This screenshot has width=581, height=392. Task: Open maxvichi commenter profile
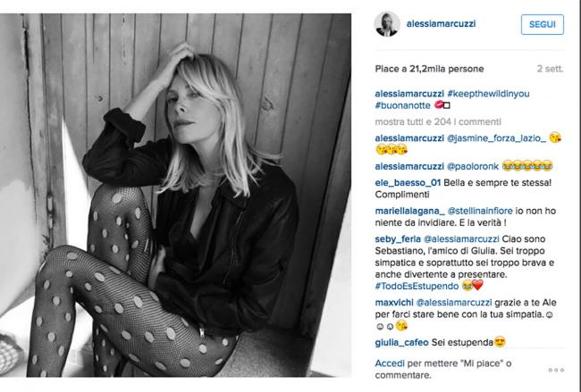(394, 303)
